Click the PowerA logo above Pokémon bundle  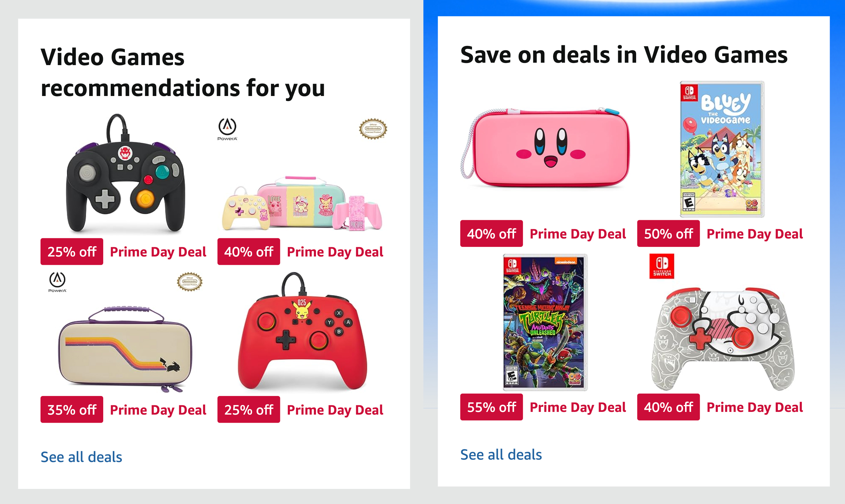click(227, 129)
